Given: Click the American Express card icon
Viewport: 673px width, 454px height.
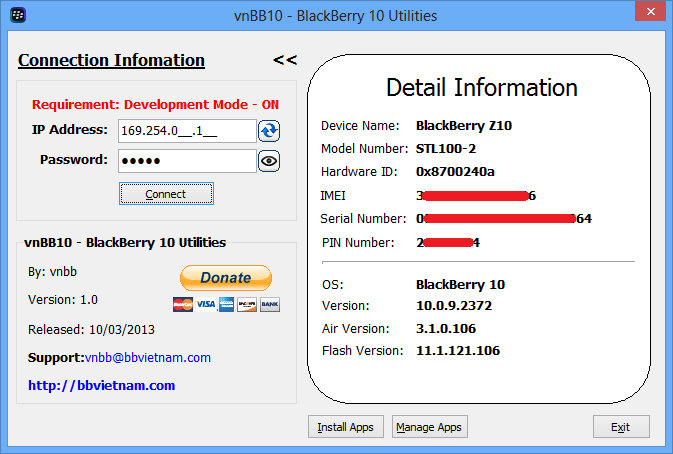Looking at the screenshot, I should click(227, 304).
